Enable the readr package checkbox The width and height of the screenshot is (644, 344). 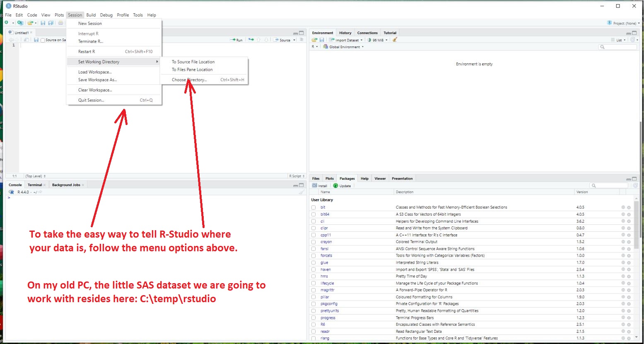tap(314, 332)
